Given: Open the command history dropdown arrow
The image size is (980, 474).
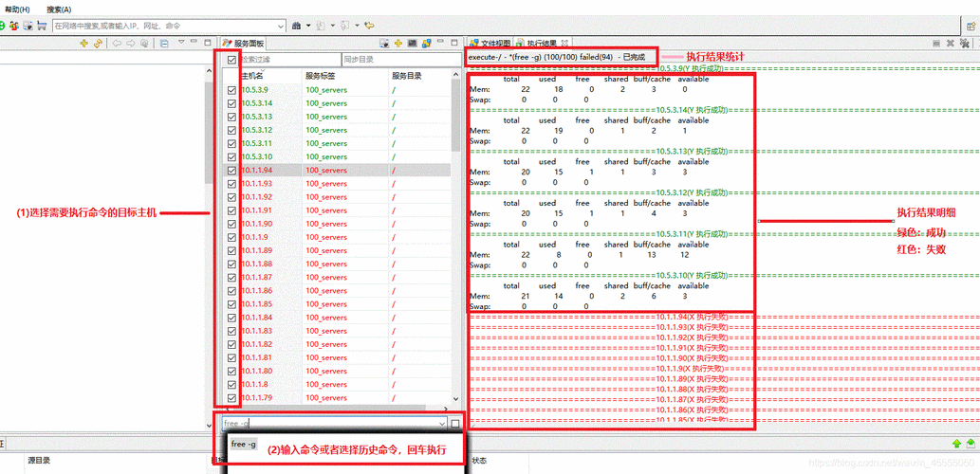Looking at the screenshot, I should pos(441,423).
